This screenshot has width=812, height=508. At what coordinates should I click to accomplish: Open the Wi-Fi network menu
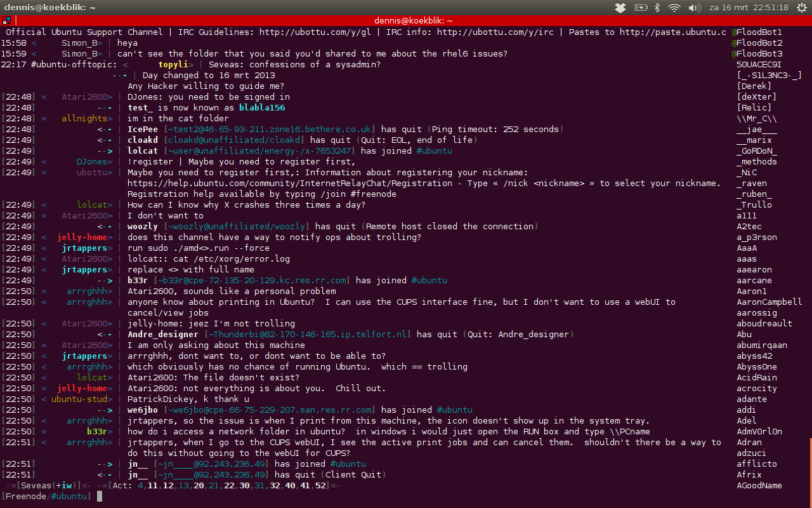tap(674, 8)
